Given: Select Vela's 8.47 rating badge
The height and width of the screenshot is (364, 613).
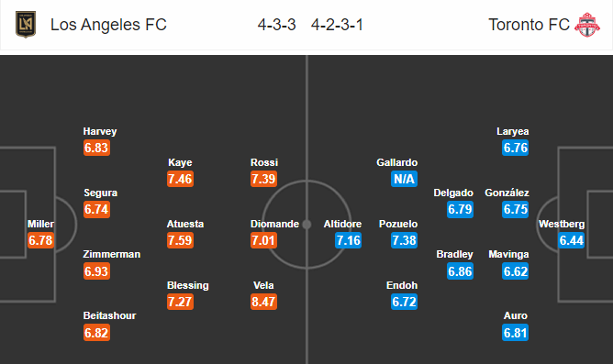Looking at the screenshot, I should tap(264, 302).
